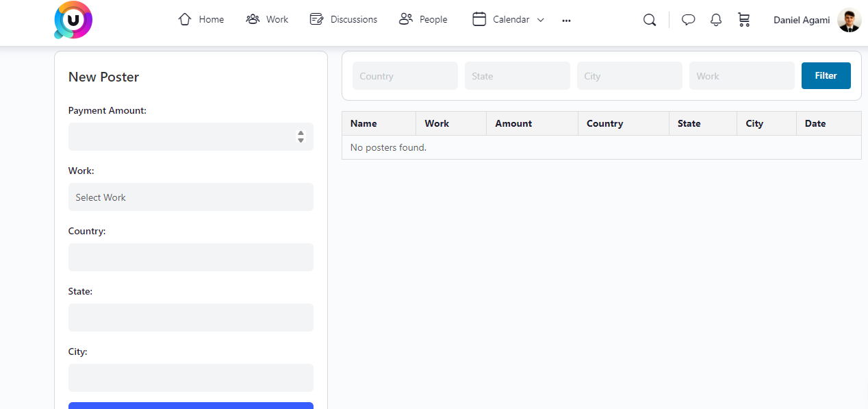Click the People icon in navbar
The width and height of the screenshot is (868, 409).
(406, 19)
